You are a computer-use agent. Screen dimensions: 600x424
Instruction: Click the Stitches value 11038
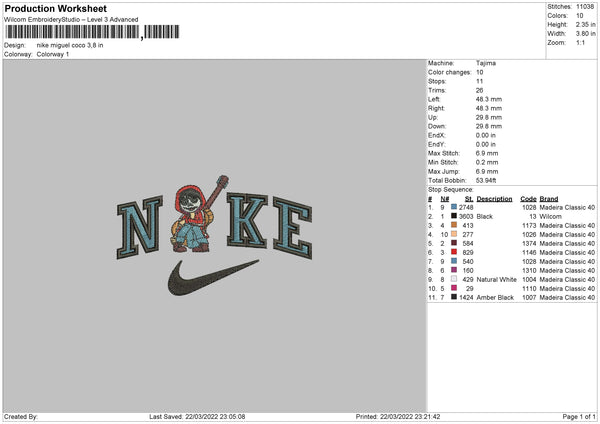[585, 7]
